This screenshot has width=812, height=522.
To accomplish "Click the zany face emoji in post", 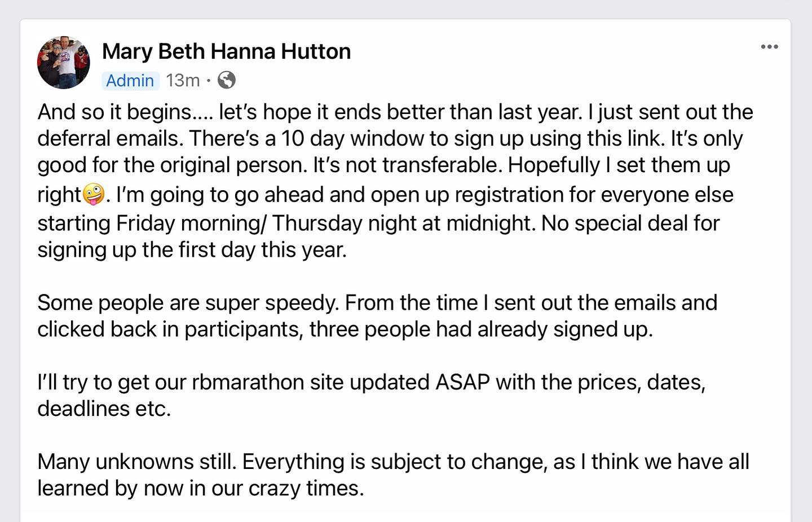I will click(94, 195).
